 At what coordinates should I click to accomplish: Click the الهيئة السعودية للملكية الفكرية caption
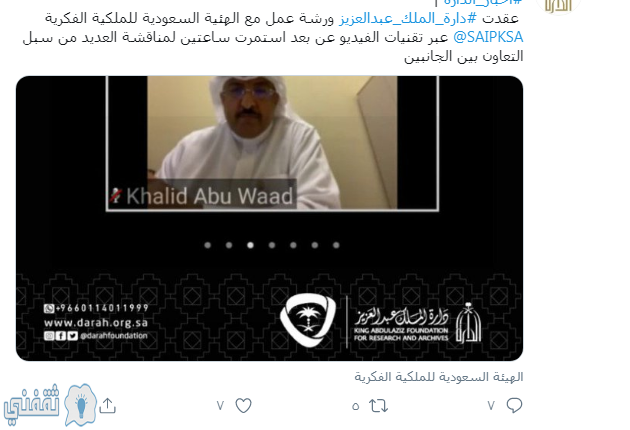click(439, 377)
